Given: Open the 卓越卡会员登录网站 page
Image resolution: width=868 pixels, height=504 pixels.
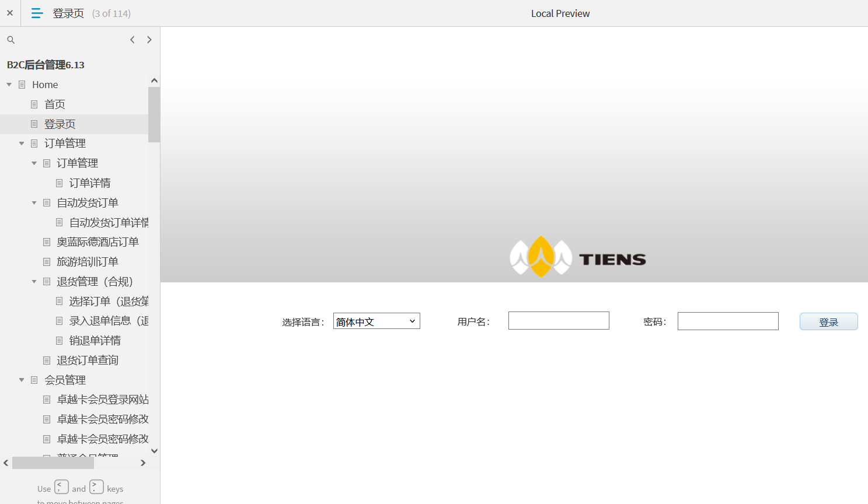Looking at the screenshot, I should (x=103, y=400).
